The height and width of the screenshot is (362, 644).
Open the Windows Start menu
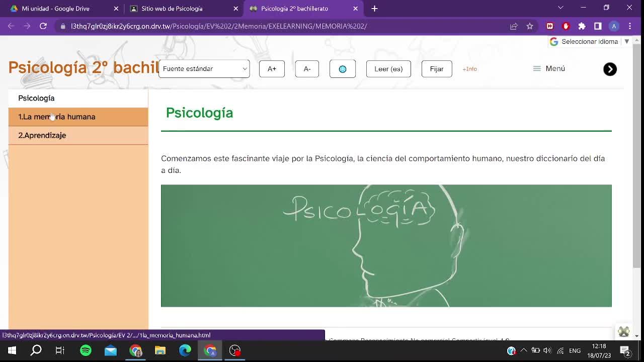pos(12,350)
